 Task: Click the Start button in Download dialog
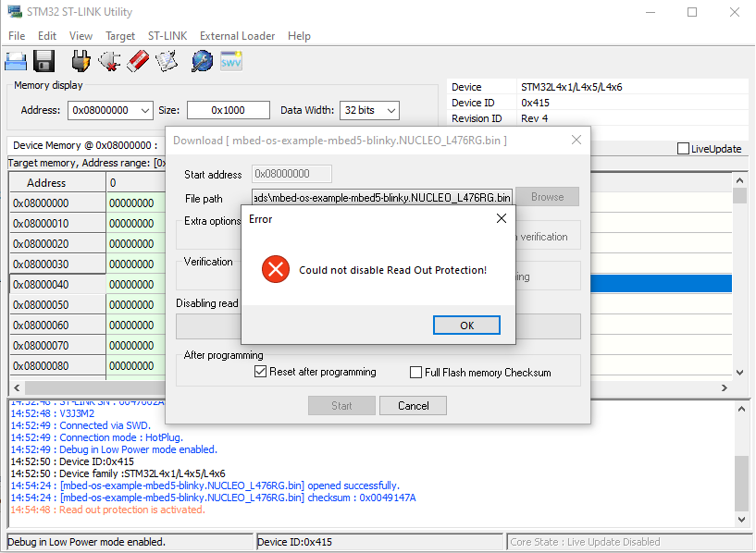[x=341, y=406]
